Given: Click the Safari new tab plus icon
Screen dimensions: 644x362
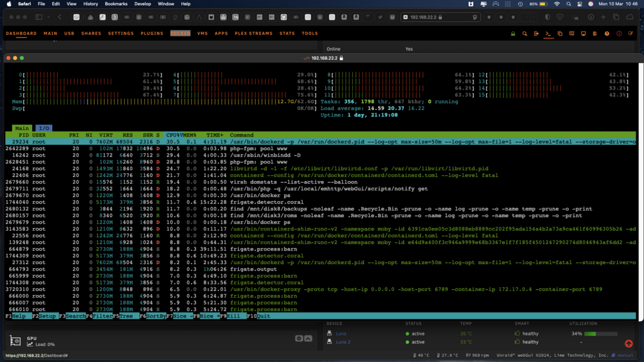Looking at the screenshot, I should (x=603, y=17).
